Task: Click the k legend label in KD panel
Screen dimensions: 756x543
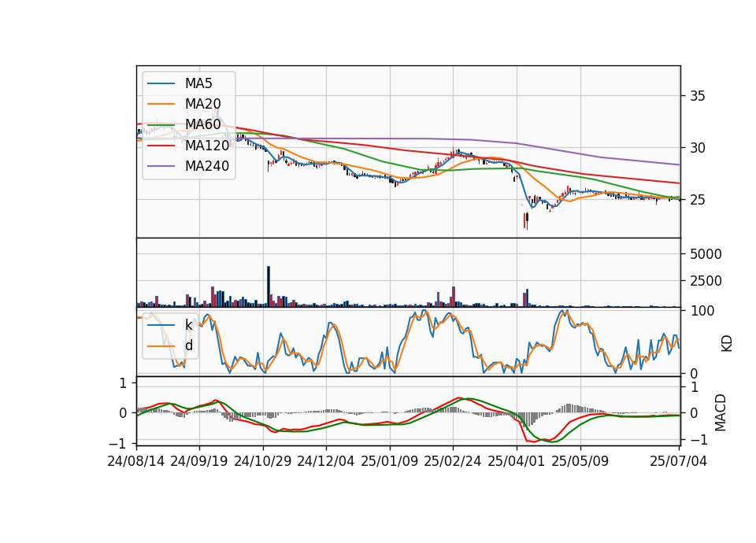Action: point(188,325)
